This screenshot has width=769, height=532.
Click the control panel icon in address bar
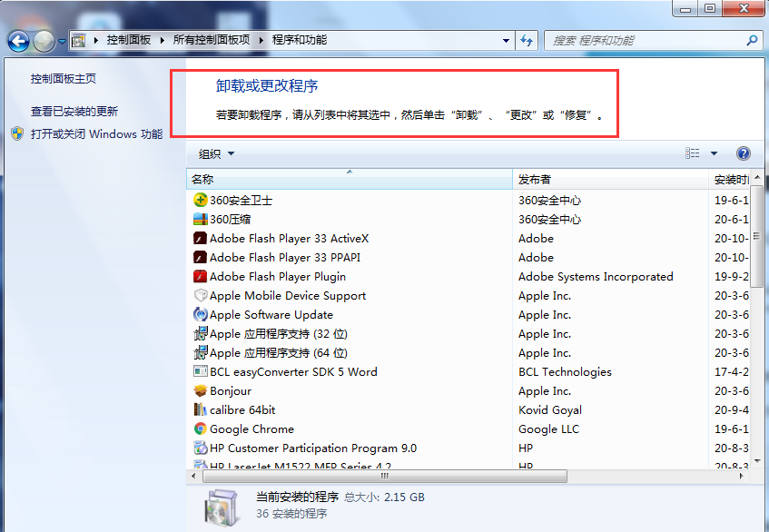click(79, 40)
